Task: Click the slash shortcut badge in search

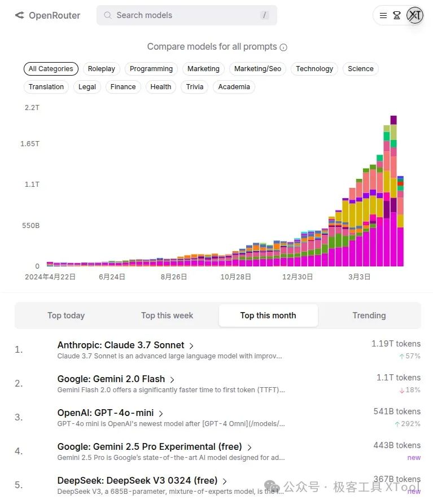Action: [264, 15]
